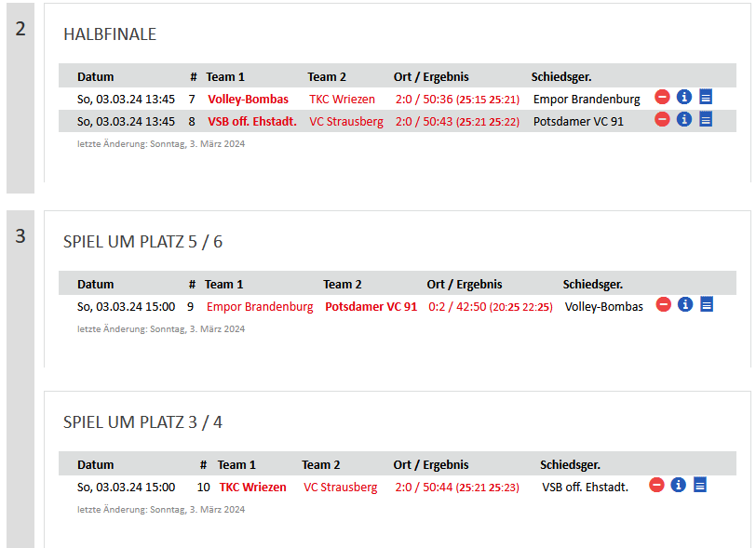Select round number 3 in the left bar
This screenshot has height=548, width=756.
coord(20,236)
